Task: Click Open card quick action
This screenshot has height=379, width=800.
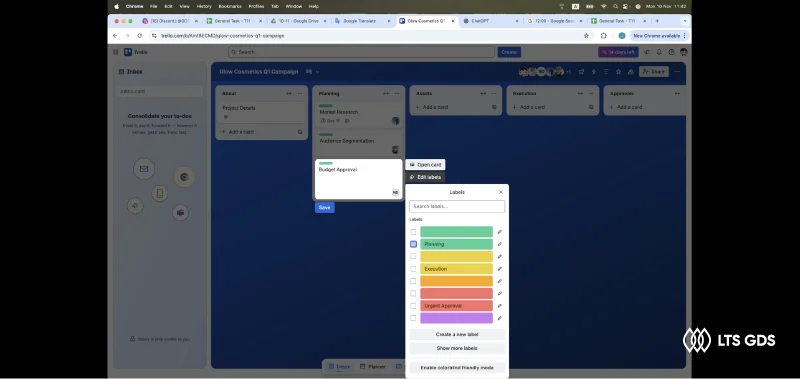Action: (426, 165)
